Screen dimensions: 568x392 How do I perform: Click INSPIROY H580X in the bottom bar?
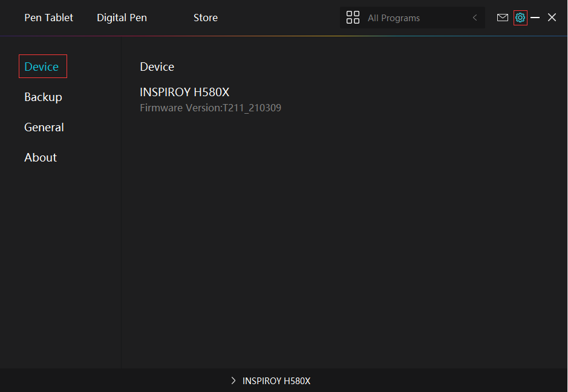276,381
